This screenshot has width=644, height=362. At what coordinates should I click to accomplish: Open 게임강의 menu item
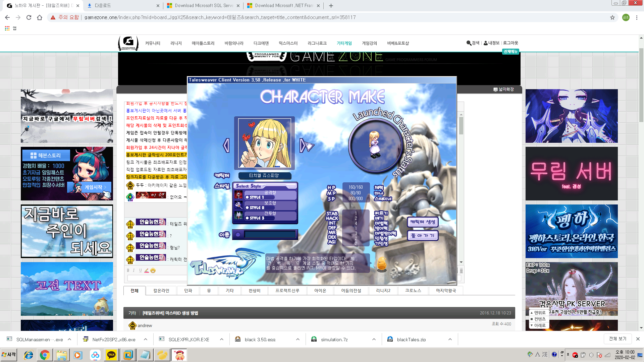[369, 43]
